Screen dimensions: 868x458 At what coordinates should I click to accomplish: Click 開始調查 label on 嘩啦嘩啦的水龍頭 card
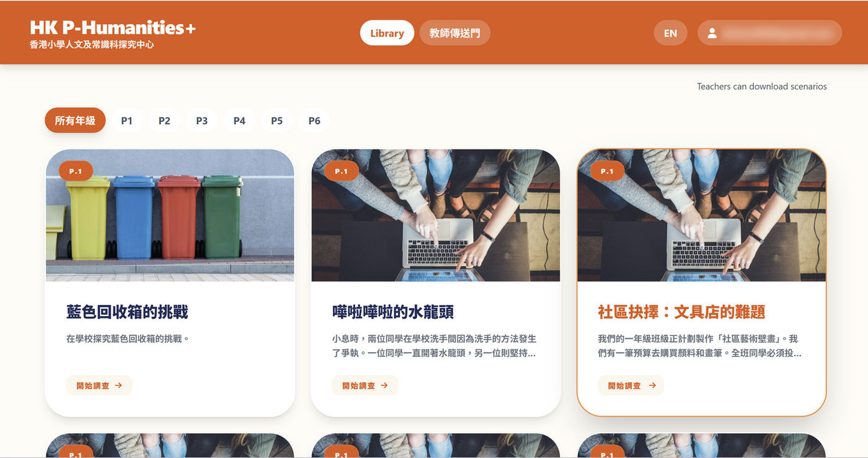pos(359,385)
